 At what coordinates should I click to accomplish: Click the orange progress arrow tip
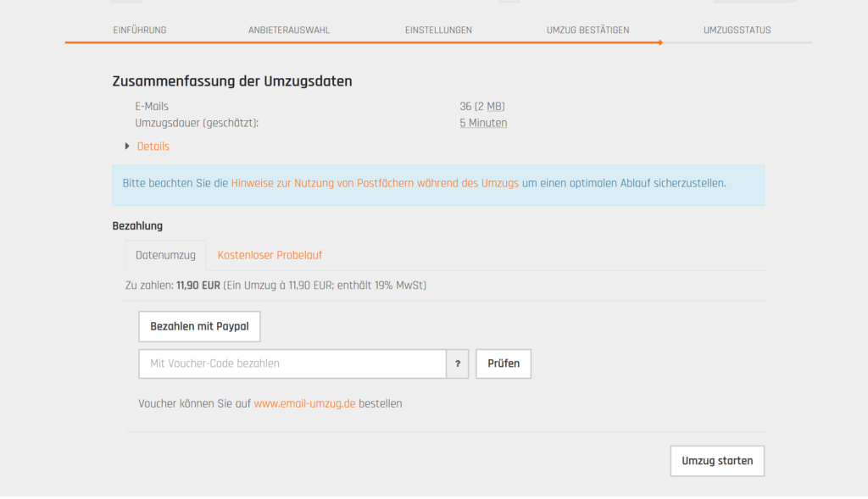(660, 42)
